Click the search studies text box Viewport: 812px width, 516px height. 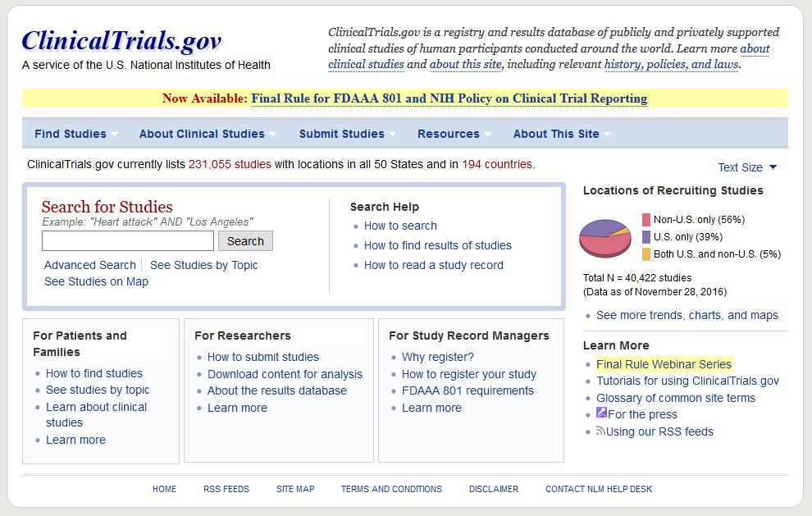(128, 241)
